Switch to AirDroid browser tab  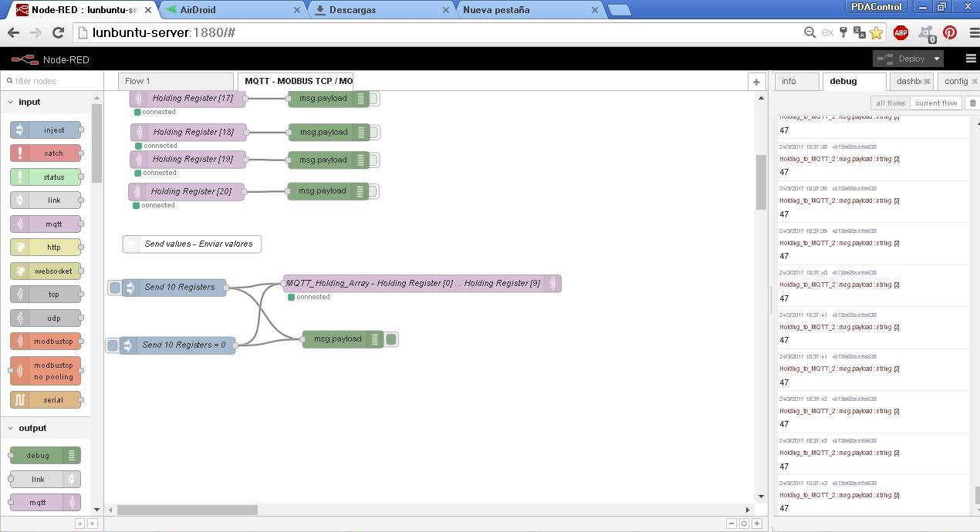pos(232,10)
